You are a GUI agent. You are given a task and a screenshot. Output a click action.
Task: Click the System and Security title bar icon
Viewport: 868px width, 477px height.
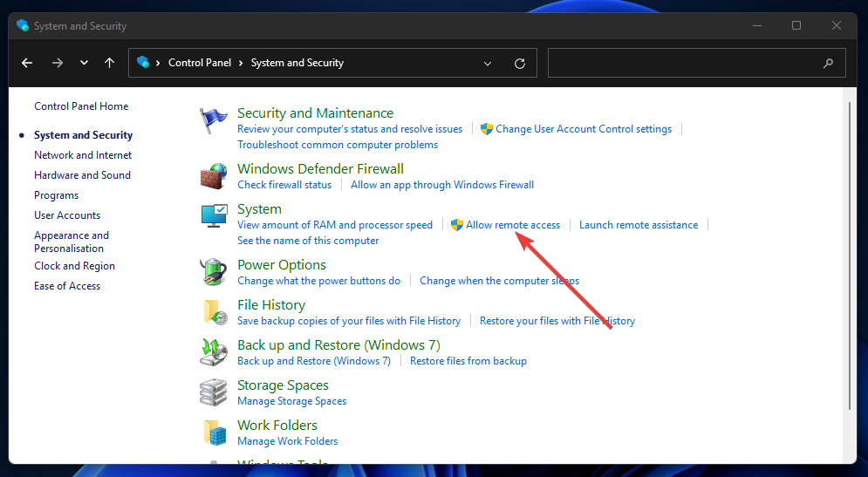[x=23, y=25]
